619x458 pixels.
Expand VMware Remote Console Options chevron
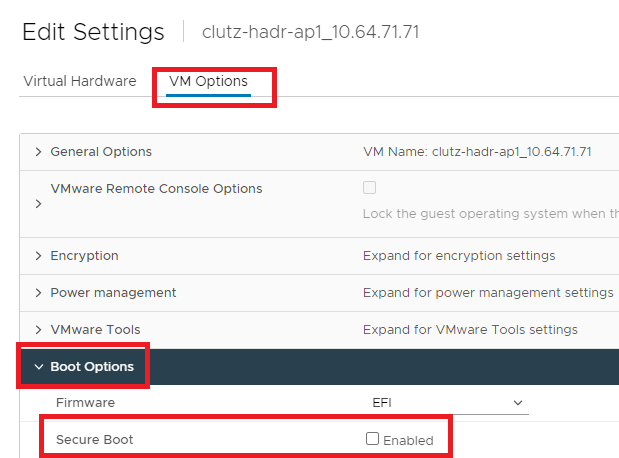pos(38,203)
